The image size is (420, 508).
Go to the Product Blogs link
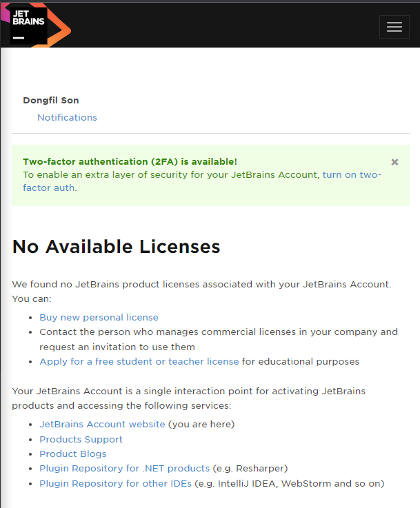tap(73, 454)
